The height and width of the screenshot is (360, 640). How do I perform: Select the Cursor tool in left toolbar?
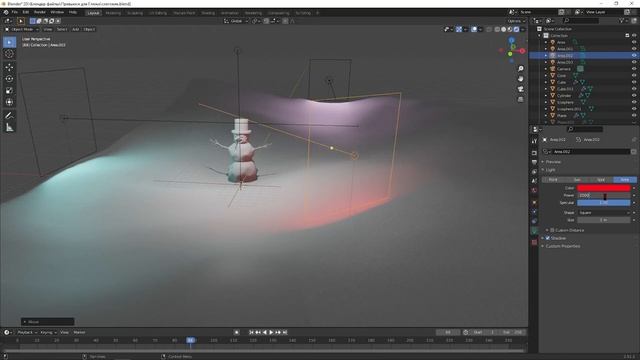[9, 53]
